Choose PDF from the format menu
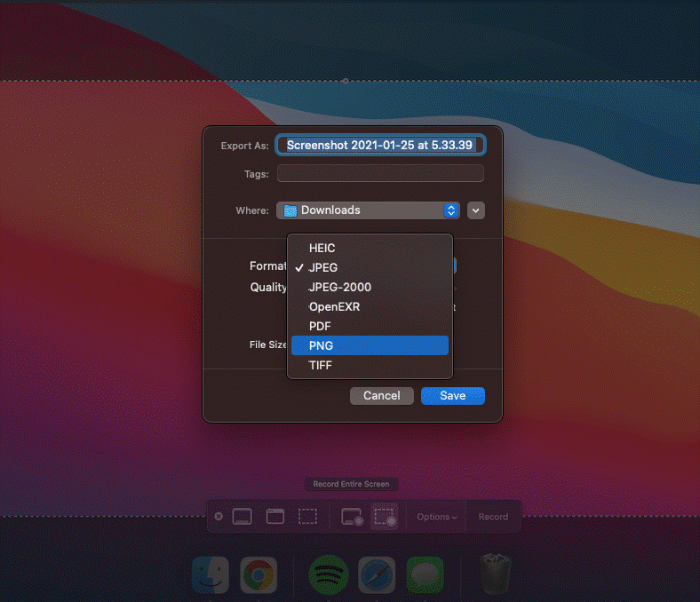 point(370,326)
